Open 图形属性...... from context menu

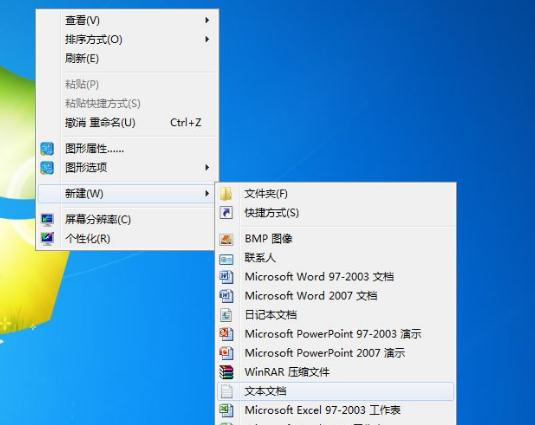(x=127, y=149)
